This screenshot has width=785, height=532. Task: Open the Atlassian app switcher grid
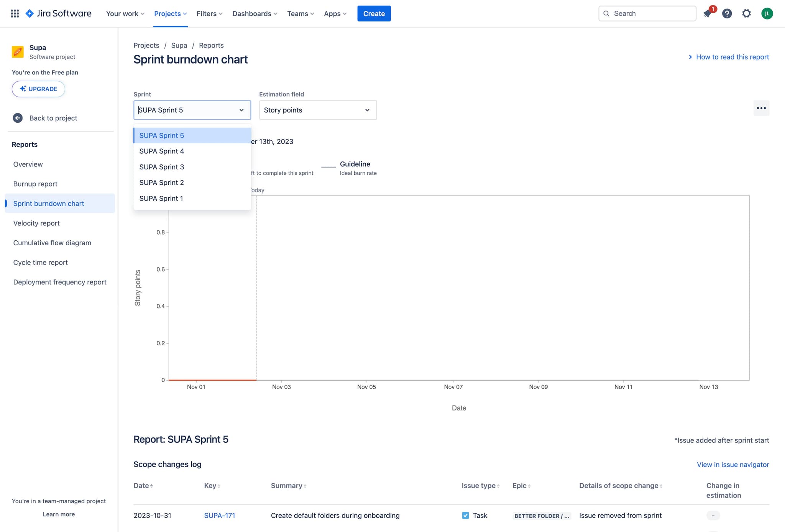[x=15, y=13]
